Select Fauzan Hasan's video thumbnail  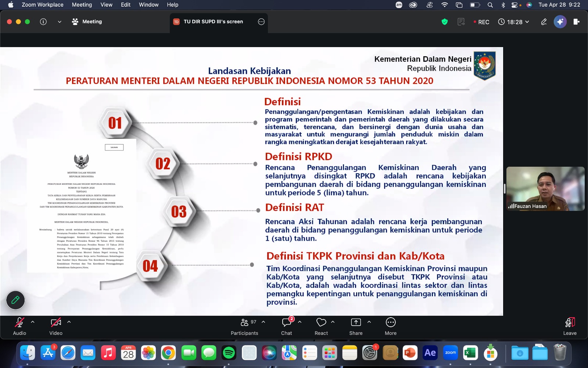[545, 189]
